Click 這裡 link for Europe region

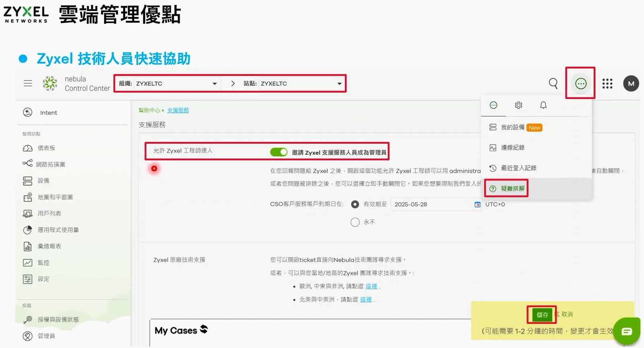372,286
